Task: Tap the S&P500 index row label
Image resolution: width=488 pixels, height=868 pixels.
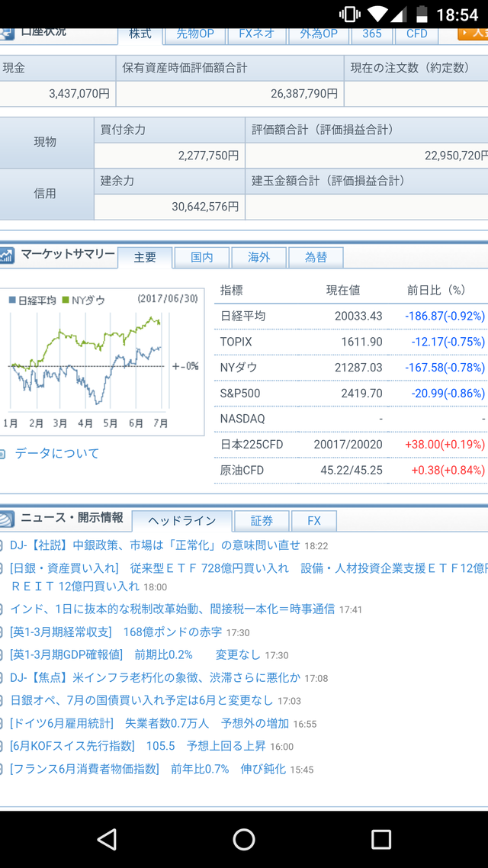Action: coord(240,394)
